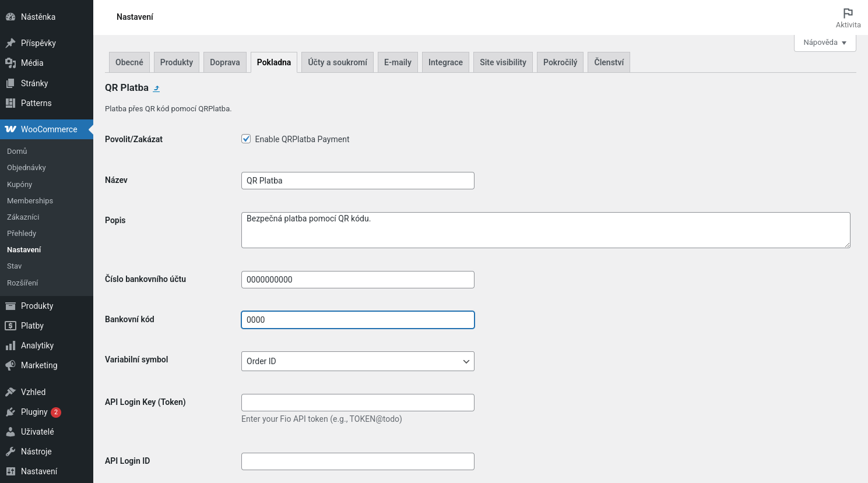Viewport: 868px width, 483px height.
Task: Expand the Nápověda help dropdown
Action: 825,43
